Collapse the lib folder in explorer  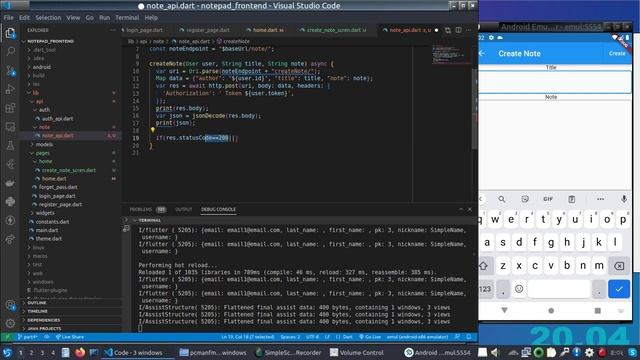(x=71, y=93)
